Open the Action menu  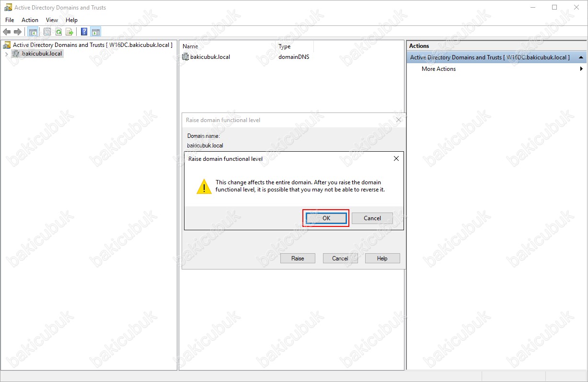[30, 20]
